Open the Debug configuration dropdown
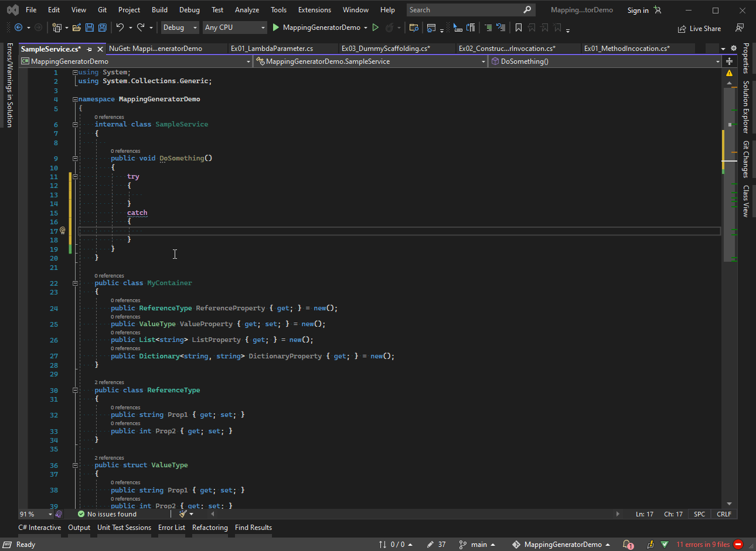 [179, 28]
